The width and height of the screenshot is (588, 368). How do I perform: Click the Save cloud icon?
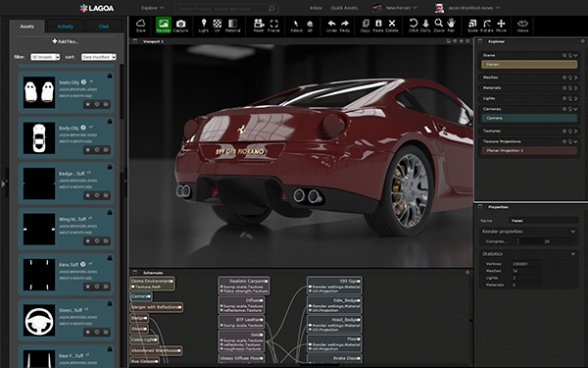point(140,26)
